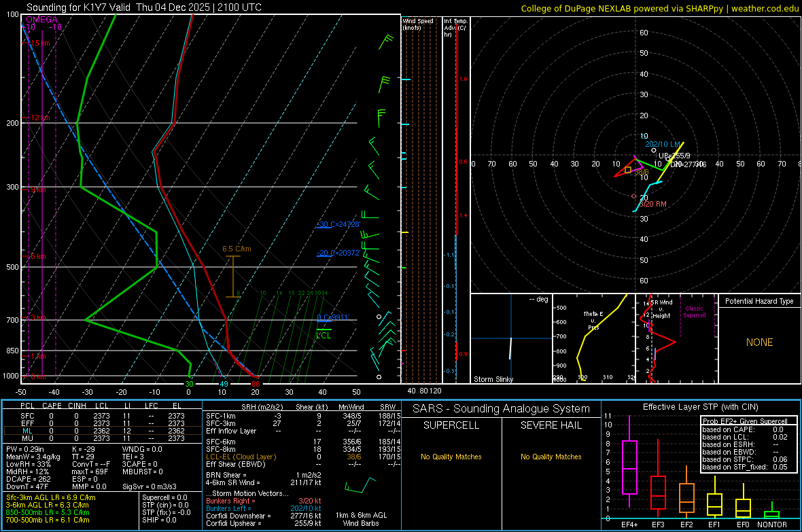Click the weather.cod.edu credit text
The width and height of the screenshot is (802, 532).
pos(765,8)
